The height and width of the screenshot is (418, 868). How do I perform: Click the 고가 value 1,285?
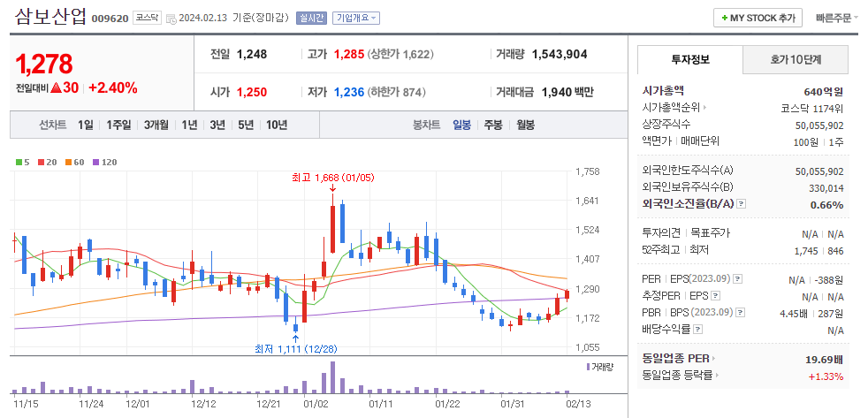(349, 54)
